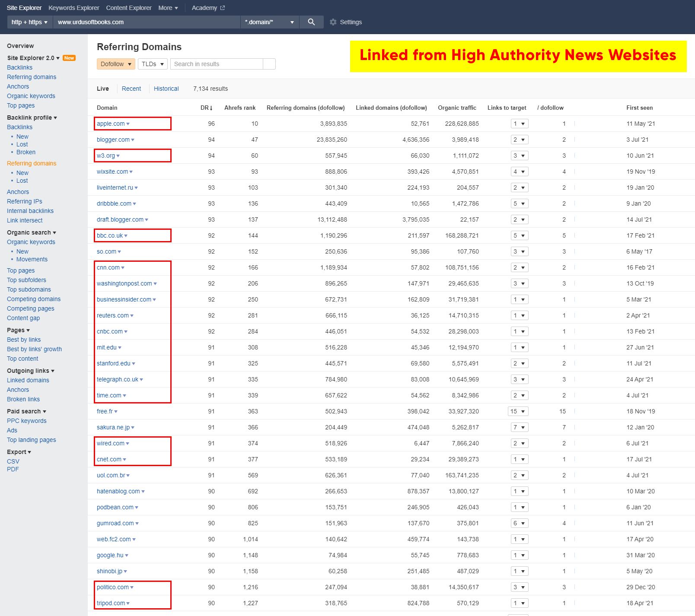Sort by Referring domains (dofollow) header
Image resolution: width=695 pixels, height=616 pixels.
pyautogui.click(x=306, y=108)
